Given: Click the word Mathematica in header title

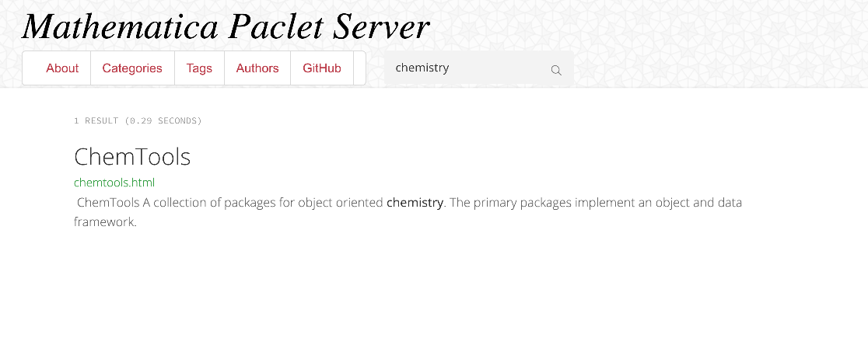Looking at the screenshot, I should tap(120, 26).
